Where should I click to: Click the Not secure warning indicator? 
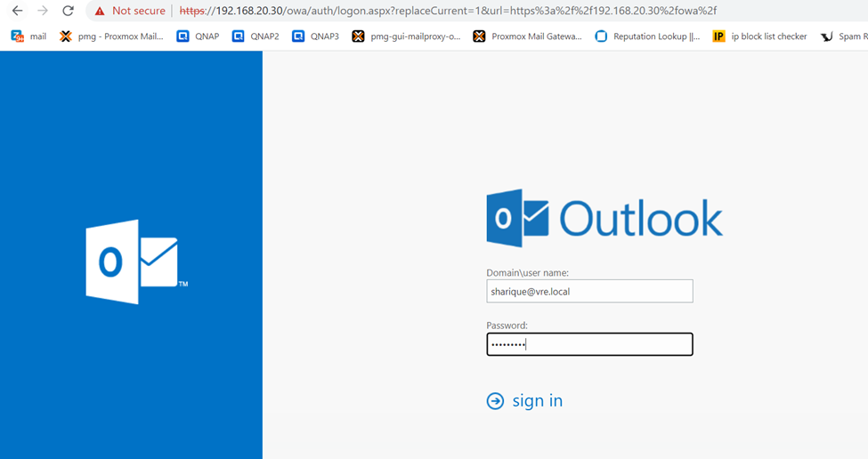click(130, 11)
